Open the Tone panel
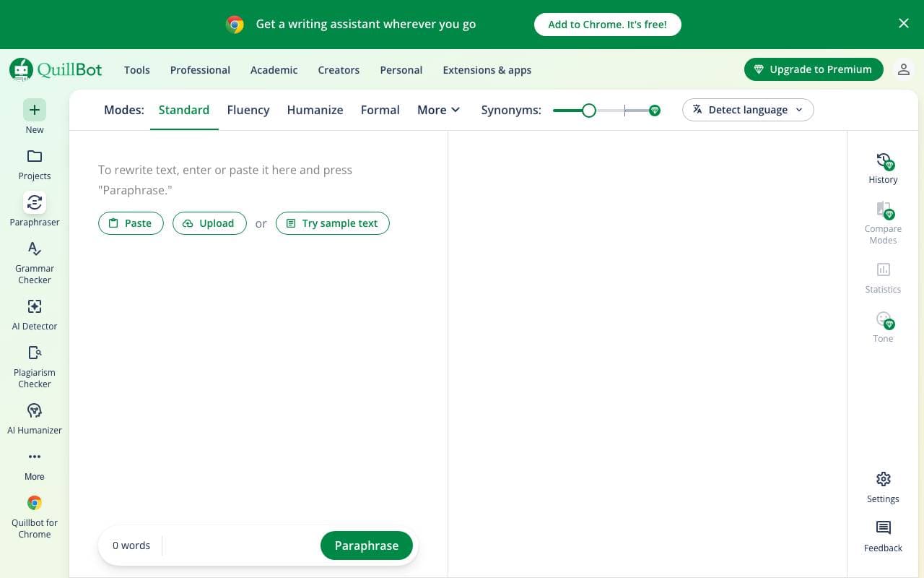 tap(883, 327)
